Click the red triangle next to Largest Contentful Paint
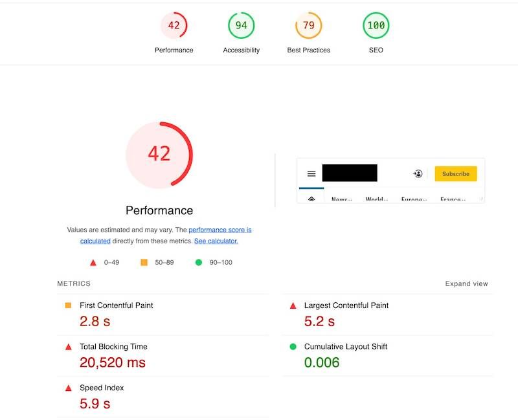518x420 pixels. [295, 305]
